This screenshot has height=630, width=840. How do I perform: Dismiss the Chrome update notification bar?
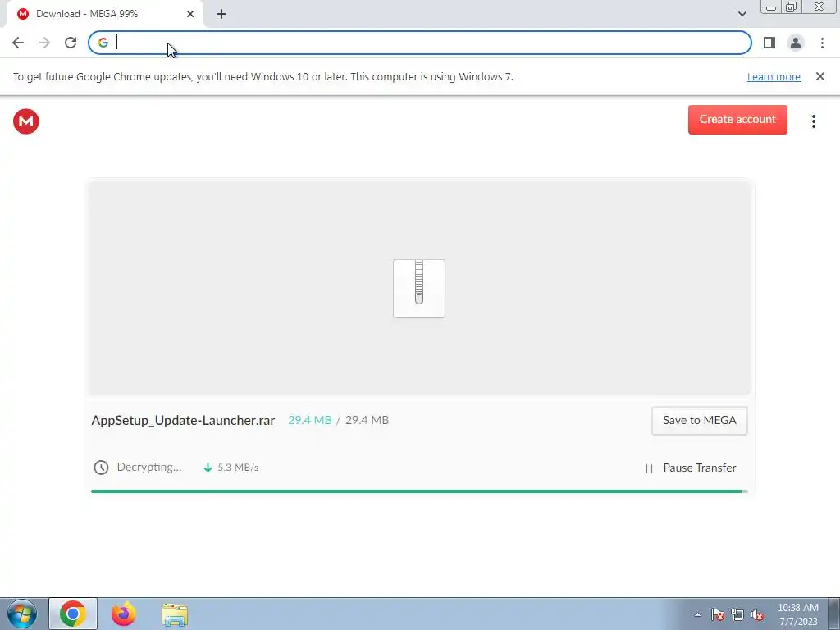819,76
